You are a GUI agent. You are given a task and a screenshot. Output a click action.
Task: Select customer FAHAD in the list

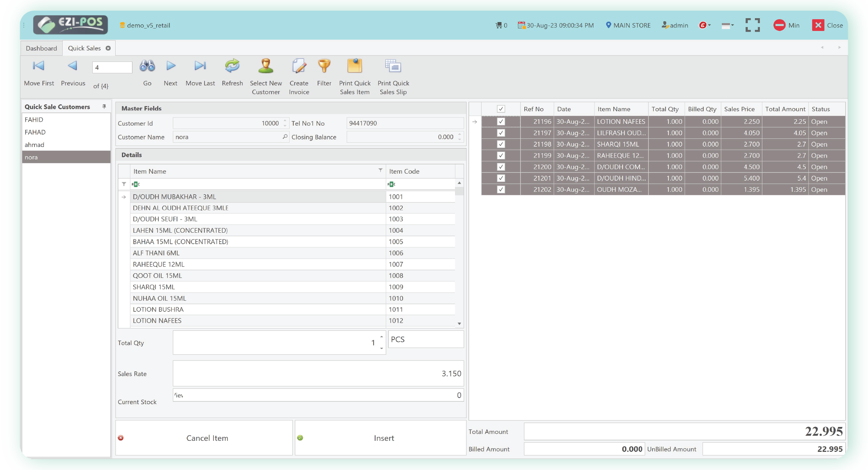tap(35, 132)
